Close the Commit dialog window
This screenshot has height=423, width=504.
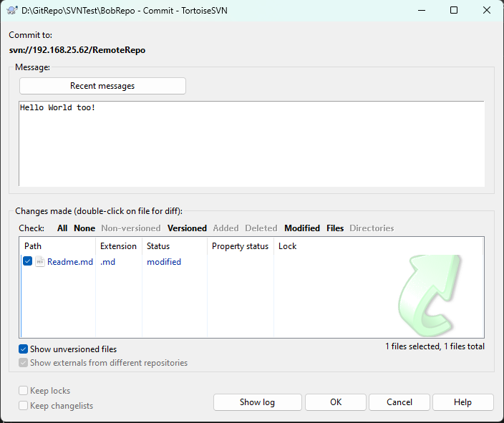(487, 10)
